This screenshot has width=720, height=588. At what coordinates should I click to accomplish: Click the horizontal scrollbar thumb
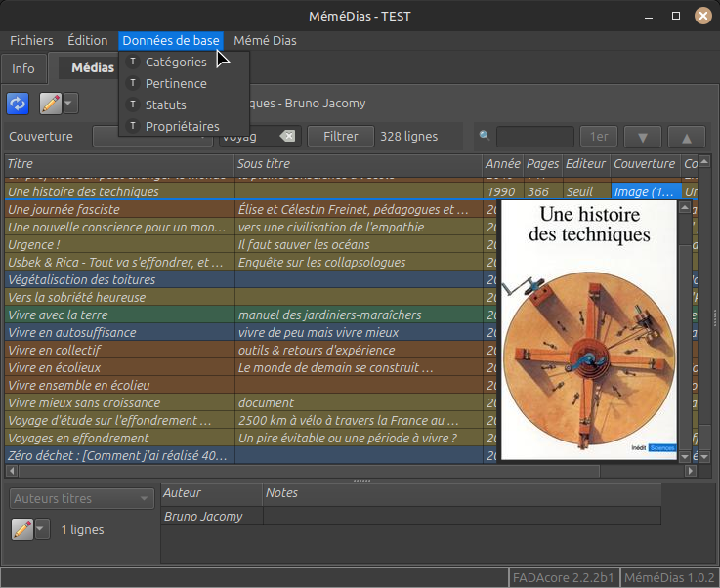pyautogui.click(x=309, y=471)
